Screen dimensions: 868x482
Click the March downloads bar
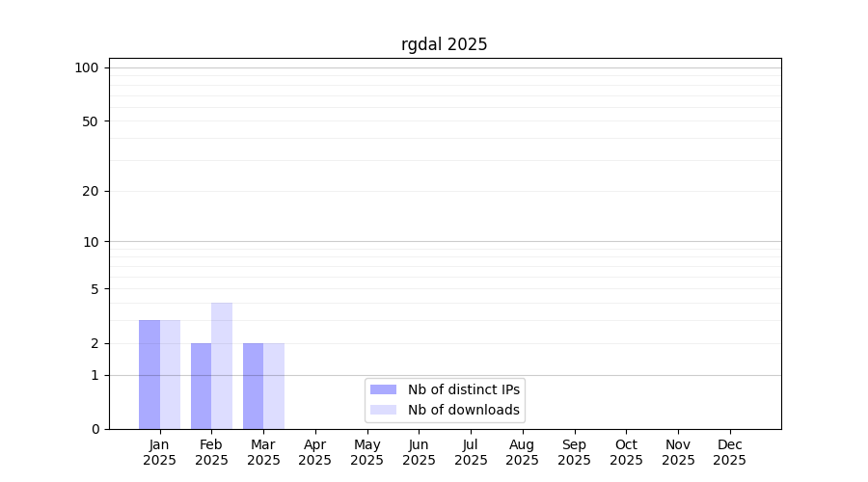click(274, 386)
